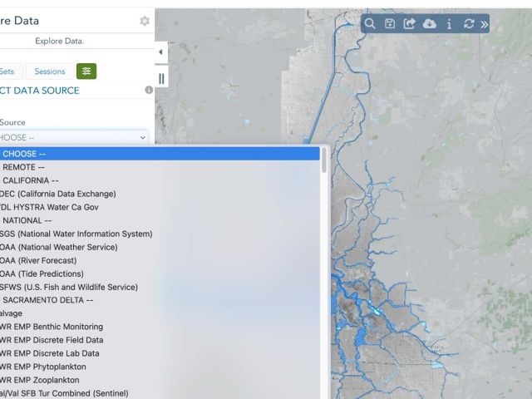The width and height of the screenshot is (532, 399).
Task: Switch to the Sets tab
Action: coord(8,71)
